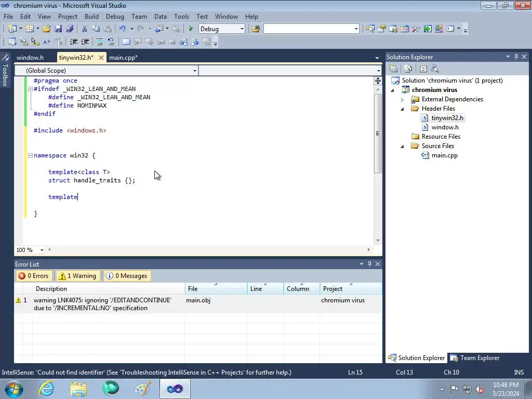Pin the Error List panel

pos(369,264)
